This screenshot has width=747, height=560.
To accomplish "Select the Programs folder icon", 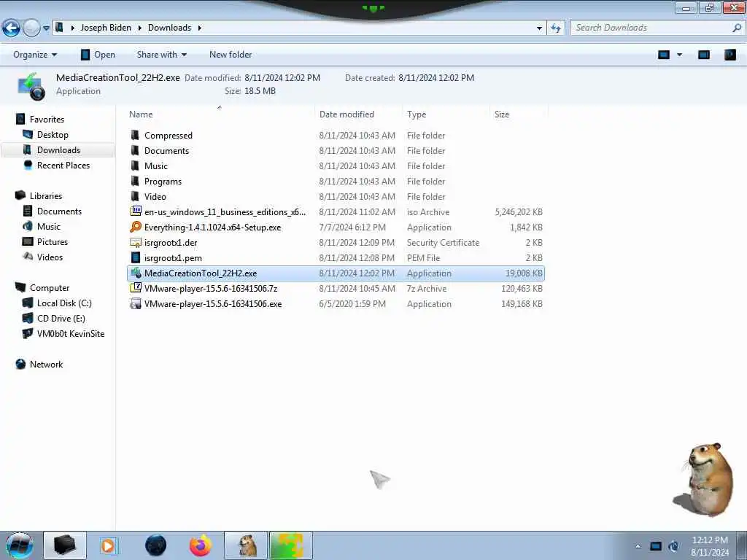I will [135, 181].
